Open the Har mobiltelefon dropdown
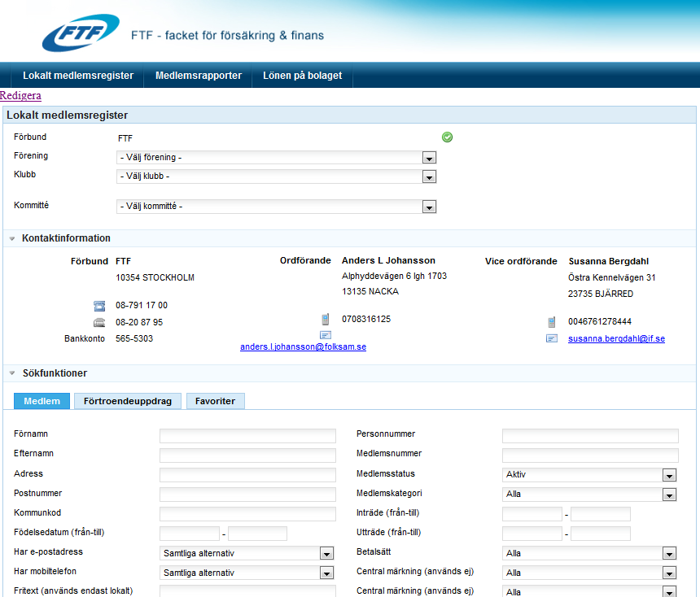The width and height of the screenshot is (700, 597). pyautogui.click(x=247, y=573)
